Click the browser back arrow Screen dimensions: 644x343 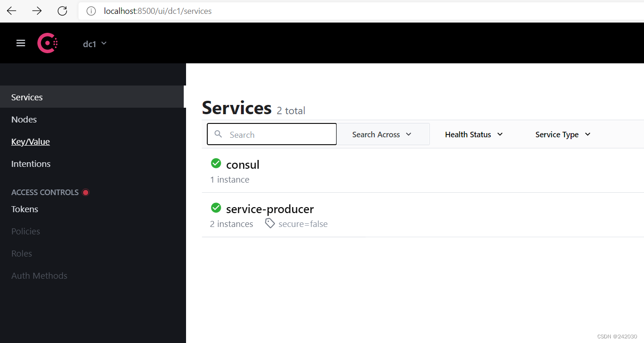(12, 11)
